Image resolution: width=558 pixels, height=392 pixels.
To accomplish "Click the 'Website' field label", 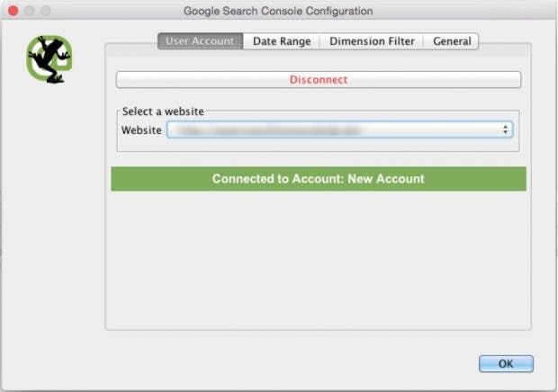I will click(x=141, y=130).
